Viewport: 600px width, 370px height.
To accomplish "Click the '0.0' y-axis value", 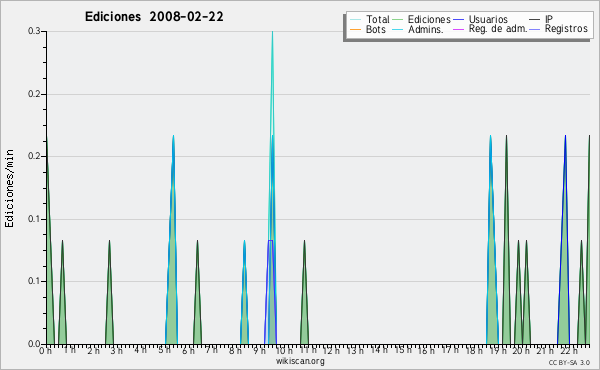I will [34, 344].
